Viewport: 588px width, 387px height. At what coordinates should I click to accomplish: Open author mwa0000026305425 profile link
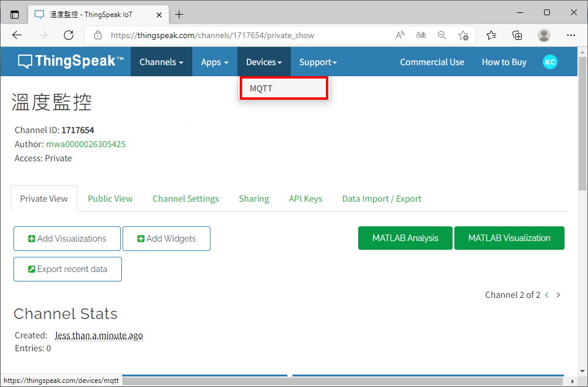click(86, 144)
